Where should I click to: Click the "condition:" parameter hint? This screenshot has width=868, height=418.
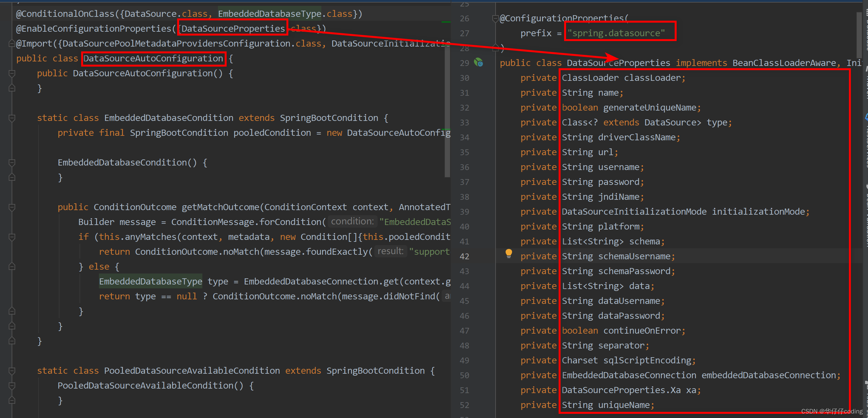(x=352, y=221)
